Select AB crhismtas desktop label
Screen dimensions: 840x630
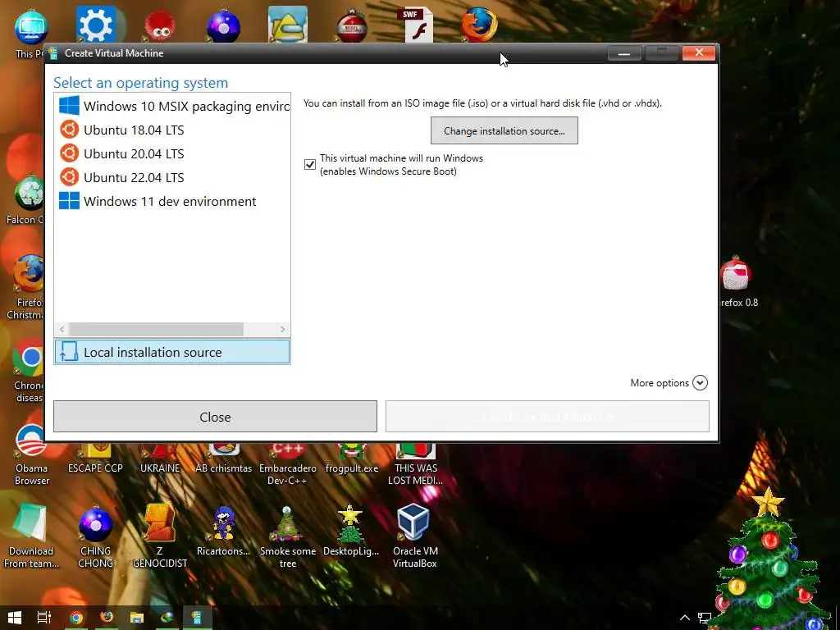click(223, 468)
